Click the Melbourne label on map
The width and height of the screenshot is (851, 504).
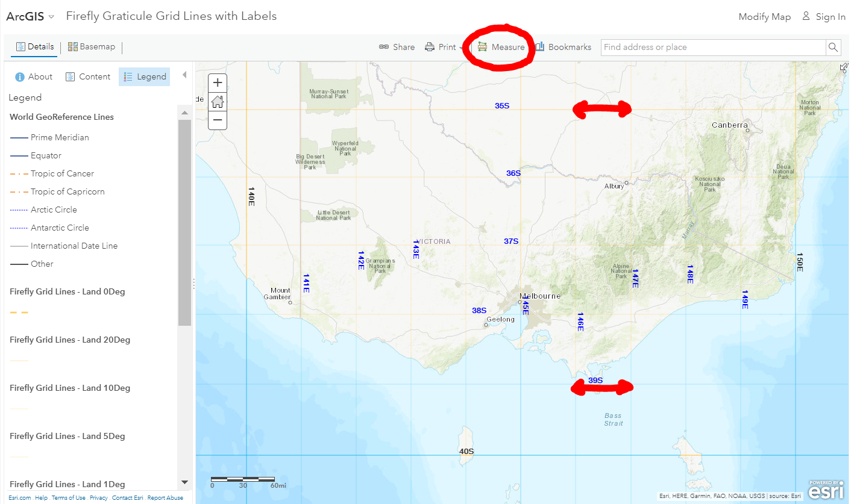point(541,296)
